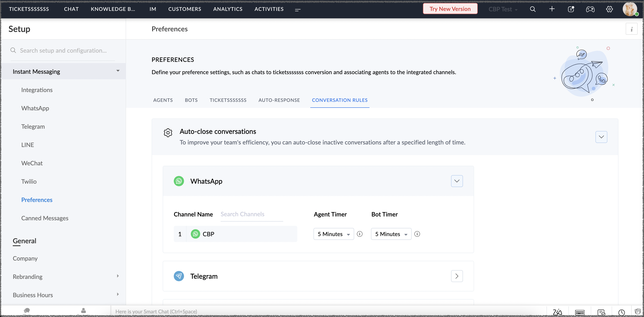Click the user profile avatar
Image resolution: width=644 pixels, height=317 pixels.
(629, 9)
